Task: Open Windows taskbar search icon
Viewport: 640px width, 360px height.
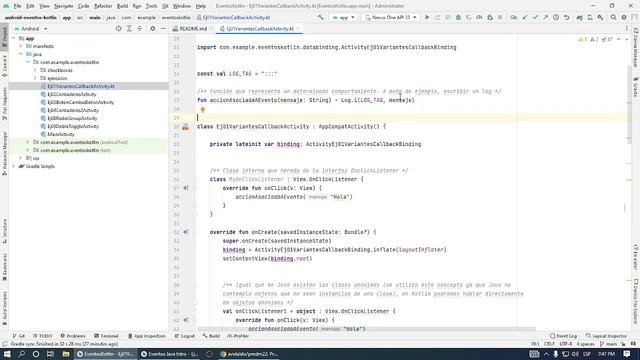Action: [22, 354]
